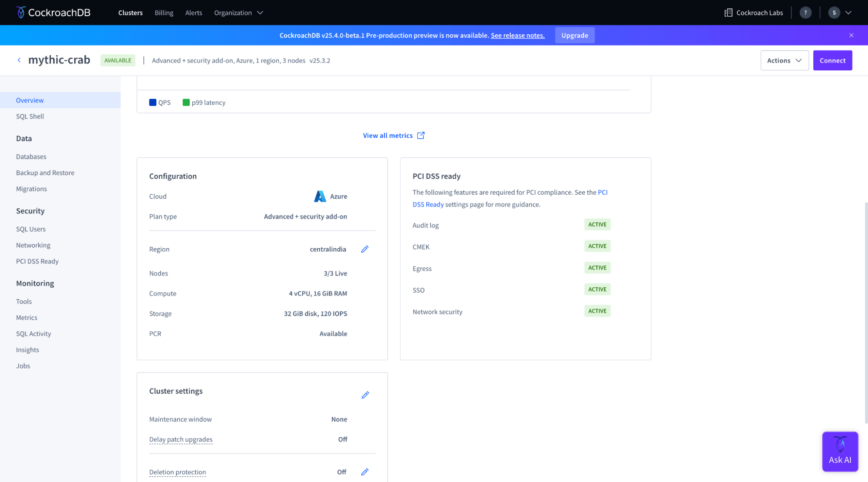The width and height of the screenshot is (868, 482).
Task: Click the Region edit pencil icon
Action: click(365, 249)
